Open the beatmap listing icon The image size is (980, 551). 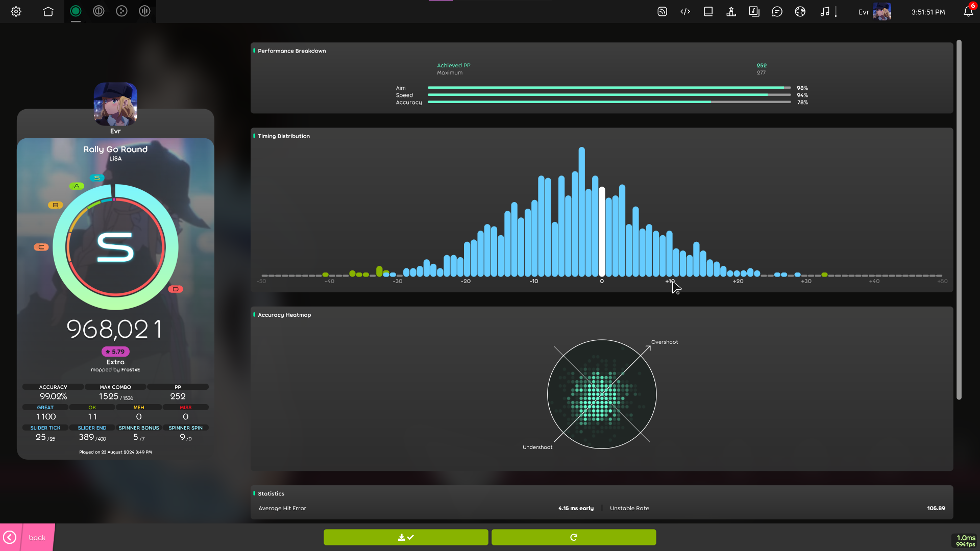point(754,11)
